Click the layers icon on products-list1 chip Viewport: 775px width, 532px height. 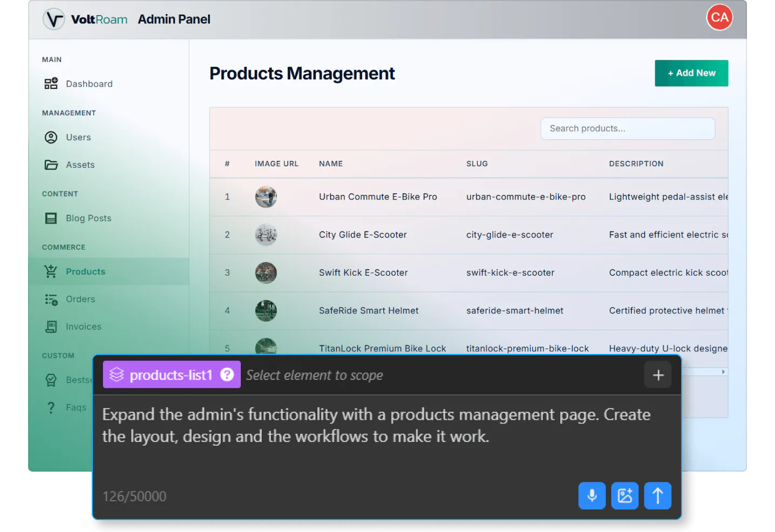(x=117, y=374)
